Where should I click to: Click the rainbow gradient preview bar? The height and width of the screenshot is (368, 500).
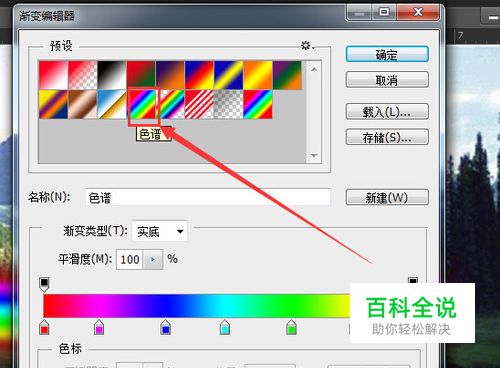[197, 306]
